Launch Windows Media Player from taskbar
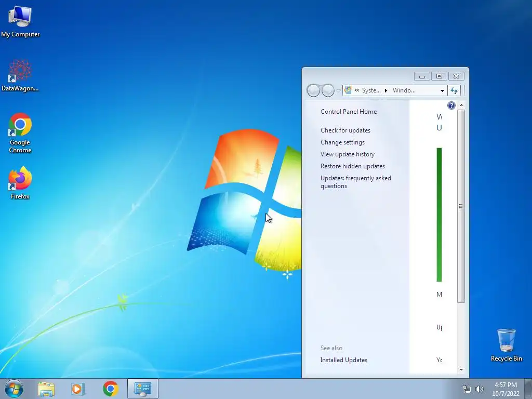This screenshot has width=532, height=399. tap(78, 389)
